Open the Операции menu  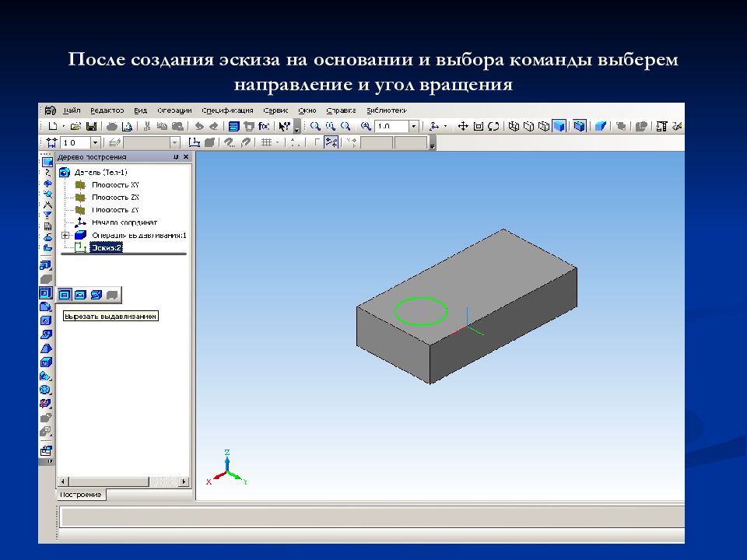pyautogui.click(x=174, y=110)
